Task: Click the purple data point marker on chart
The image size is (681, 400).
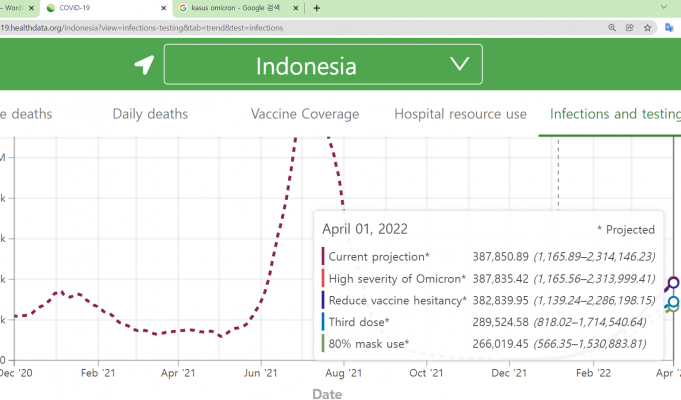Action: [x=673, y=285]
